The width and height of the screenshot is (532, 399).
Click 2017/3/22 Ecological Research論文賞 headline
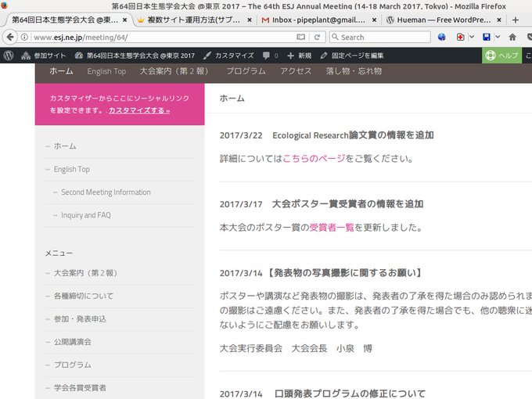coord(327,135)
